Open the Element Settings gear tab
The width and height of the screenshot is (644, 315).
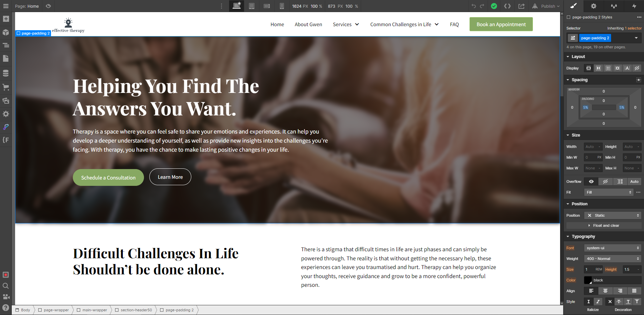click(594, 6)
